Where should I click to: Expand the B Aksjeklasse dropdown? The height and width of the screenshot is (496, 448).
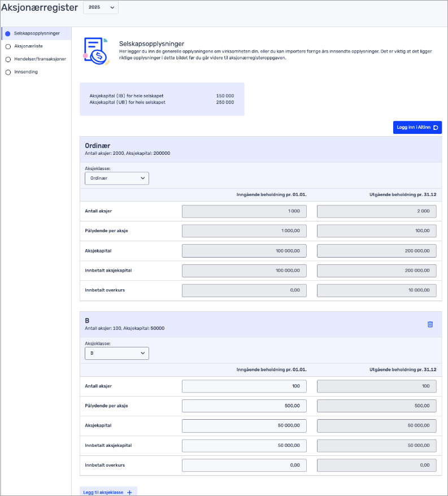tap(116, 354)
